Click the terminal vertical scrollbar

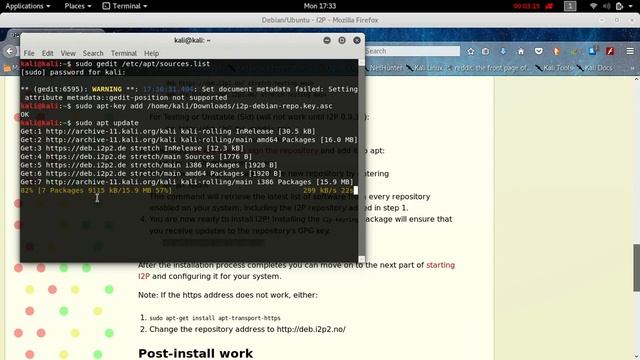[x=362, y=160]
